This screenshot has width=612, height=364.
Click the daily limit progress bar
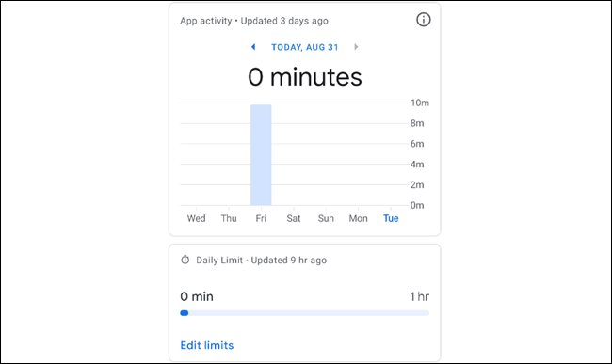tap(304, 313)
